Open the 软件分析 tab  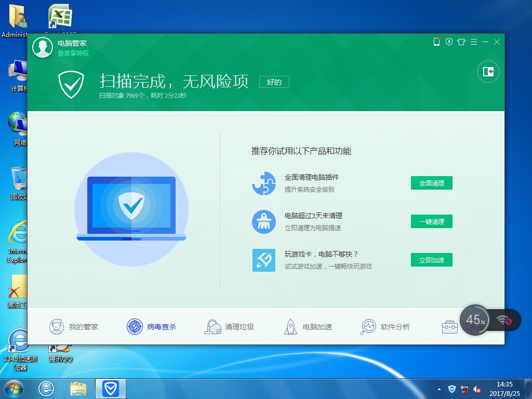point(385,327)
